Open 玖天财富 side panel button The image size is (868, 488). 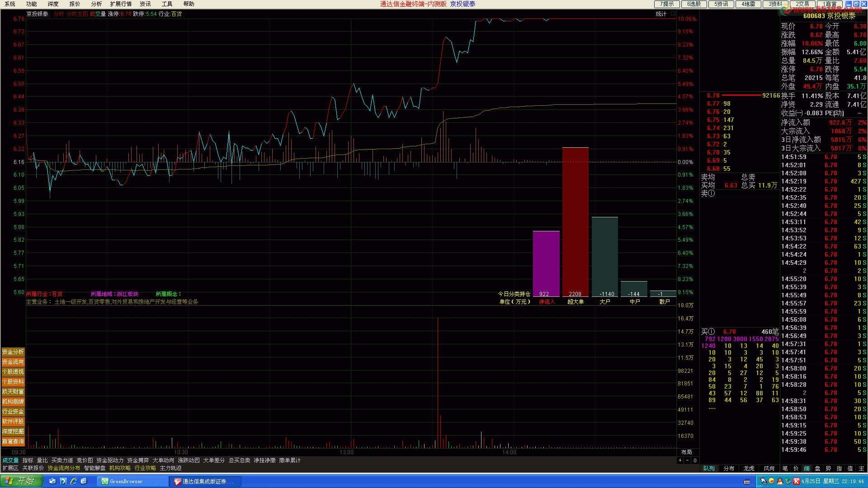click(13, 391)
